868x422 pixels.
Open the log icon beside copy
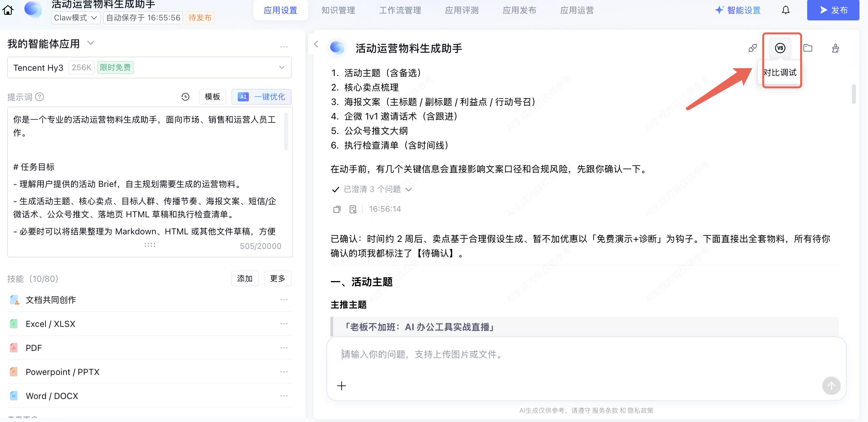pyautogui.click(x=353, y=209)
